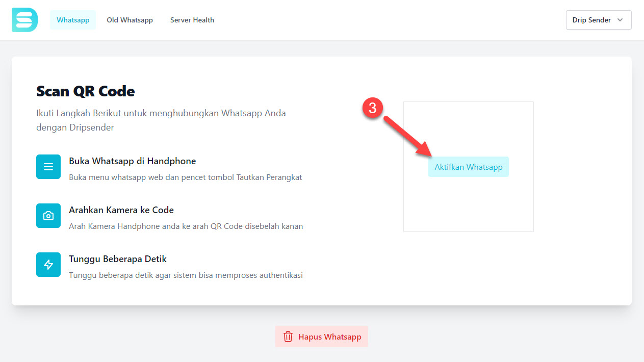
Task: Click the Scan QR Code heading
Action: pos(86,91)
